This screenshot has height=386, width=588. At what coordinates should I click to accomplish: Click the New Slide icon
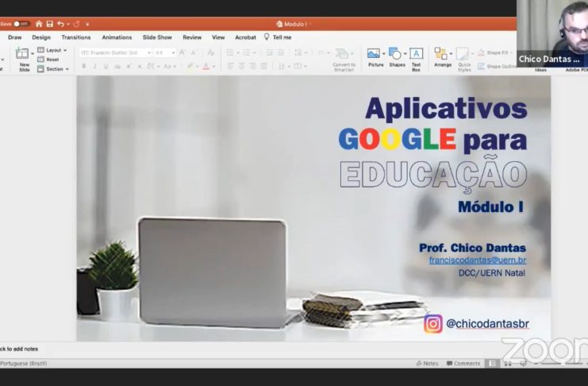pos(22,54)
